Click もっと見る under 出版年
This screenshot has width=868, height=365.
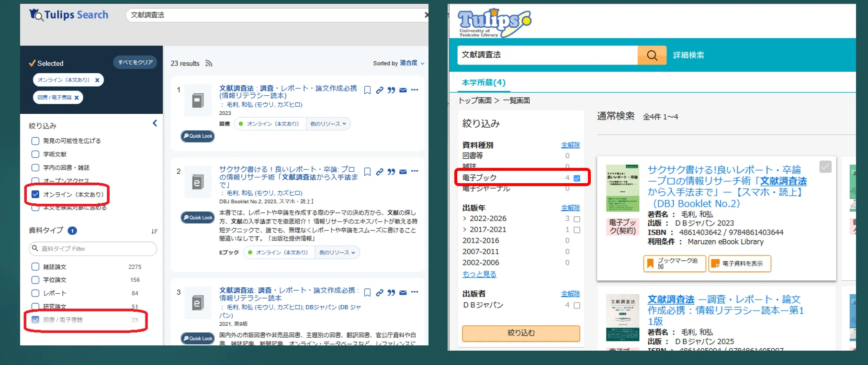479,274
